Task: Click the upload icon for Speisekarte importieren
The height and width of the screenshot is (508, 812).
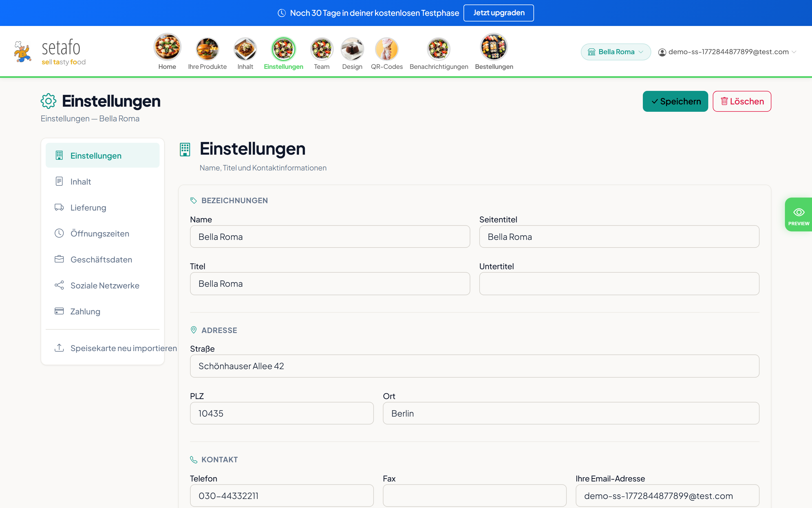Action: 59,348
